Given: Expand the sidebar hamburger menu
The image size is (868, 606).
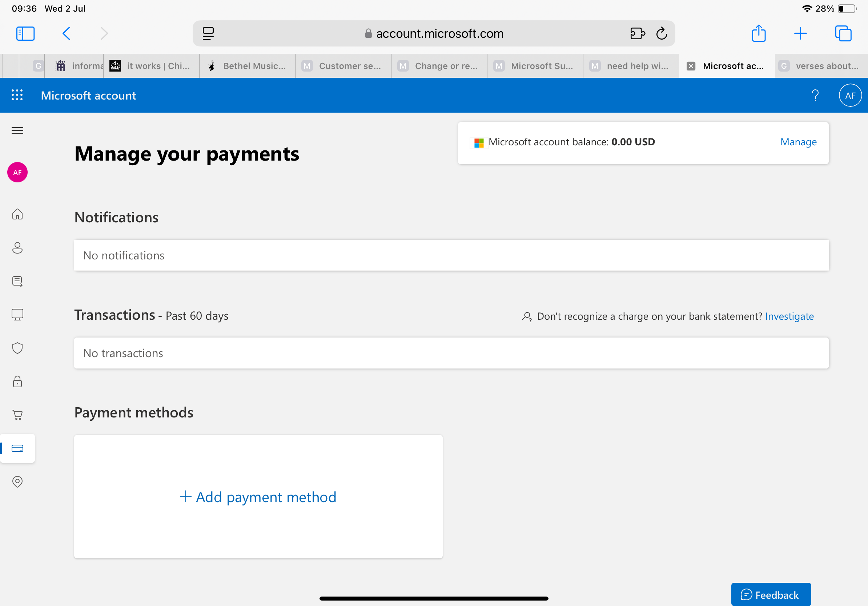Looking at the screenshot, I should (x=17, y=131).
